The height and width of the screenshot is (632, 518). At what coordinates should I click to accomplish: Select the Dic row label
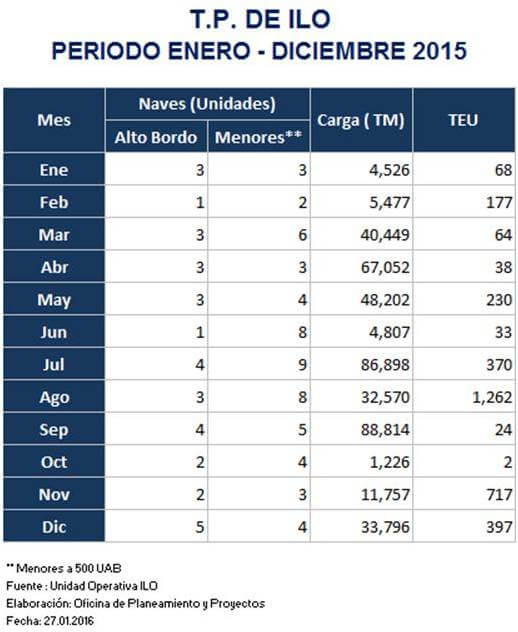[x=54, y=527]
